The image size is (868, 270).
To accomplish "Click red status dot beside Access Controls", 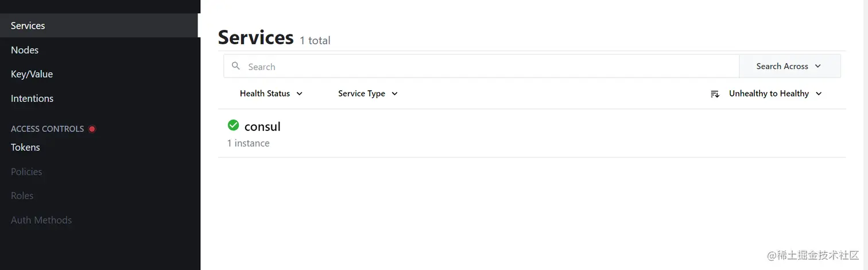I will (x=92, y=129).
